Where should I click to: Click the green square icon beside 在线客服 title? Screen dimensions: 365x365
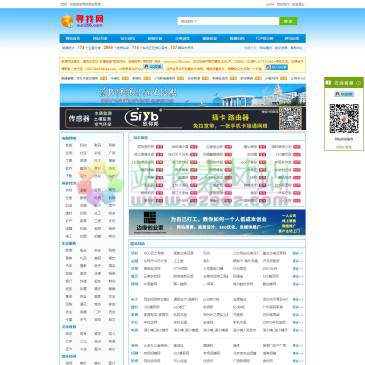pyautogui.click(x=328, y=82)
